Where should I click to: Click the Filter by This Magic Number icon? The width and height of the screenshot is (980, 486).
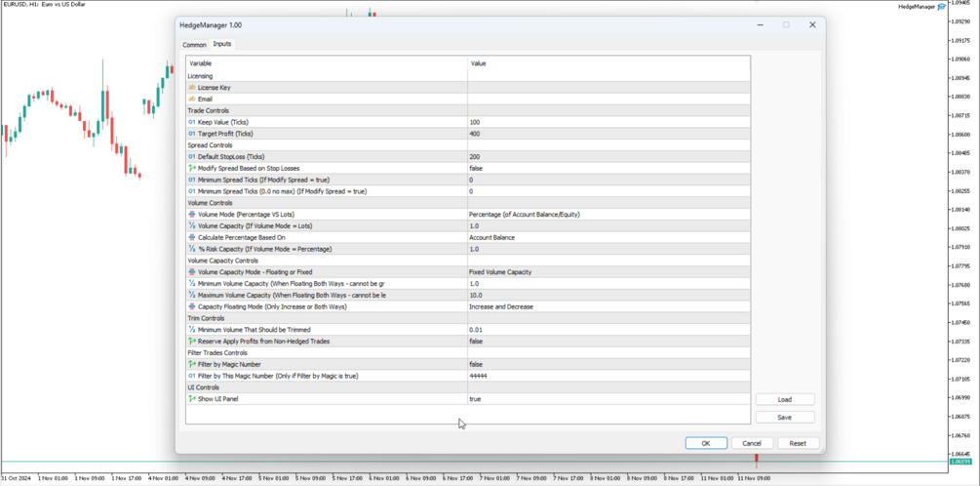pos(192,376)
